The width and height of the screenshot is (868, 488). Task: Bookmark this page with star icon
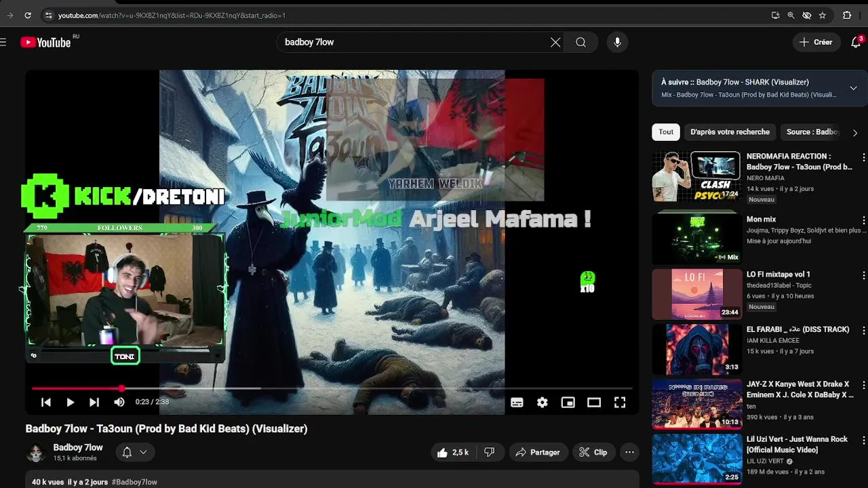(823, 15)
